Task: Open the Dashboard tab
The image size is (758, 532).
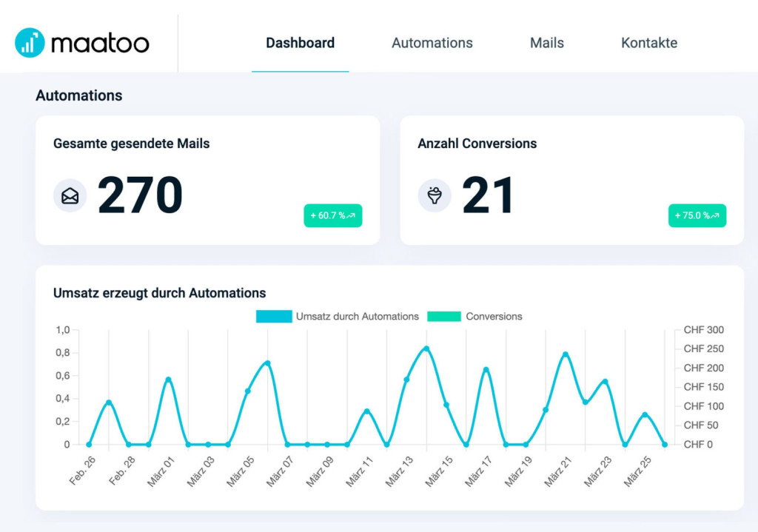Action: 301,43
